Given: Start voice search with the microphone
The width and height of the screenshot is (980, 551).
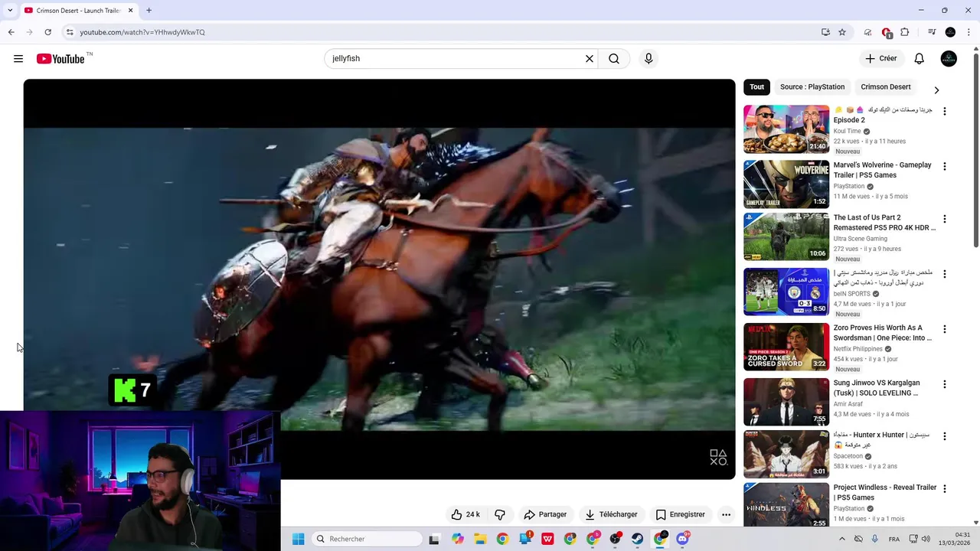Looking at the screenshot, I should (x=648, y=58).
